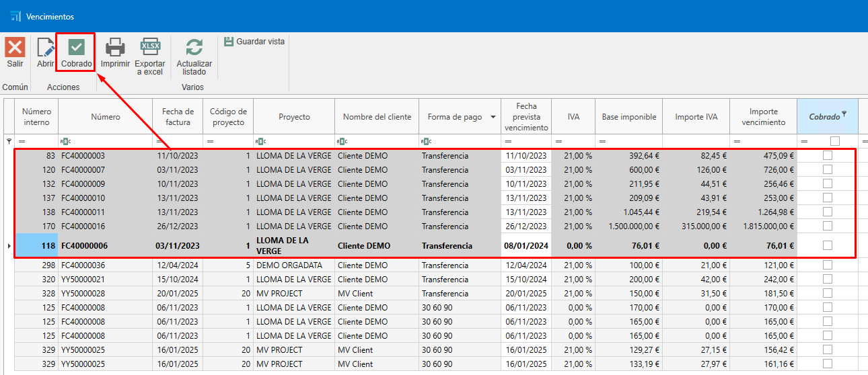This screenshot has width=868, height=375.
Task: Check Cobrado box for invoice YY50000028
Action: 828,293
